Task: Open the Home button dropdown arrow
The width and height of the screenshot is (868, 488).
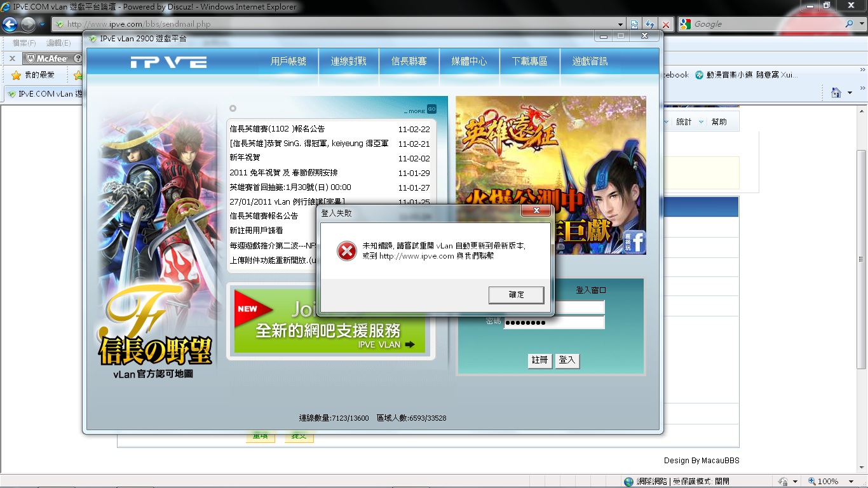Action: [850, 93]
